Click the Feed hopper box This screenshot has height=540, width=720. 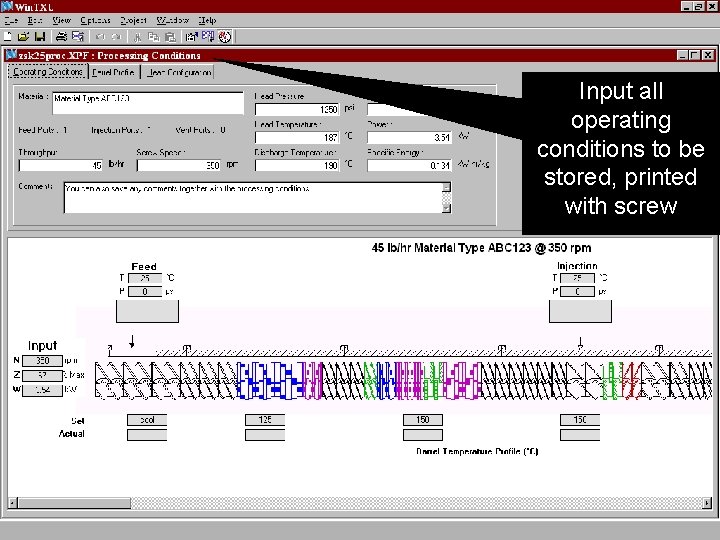(x=147, y=311)
